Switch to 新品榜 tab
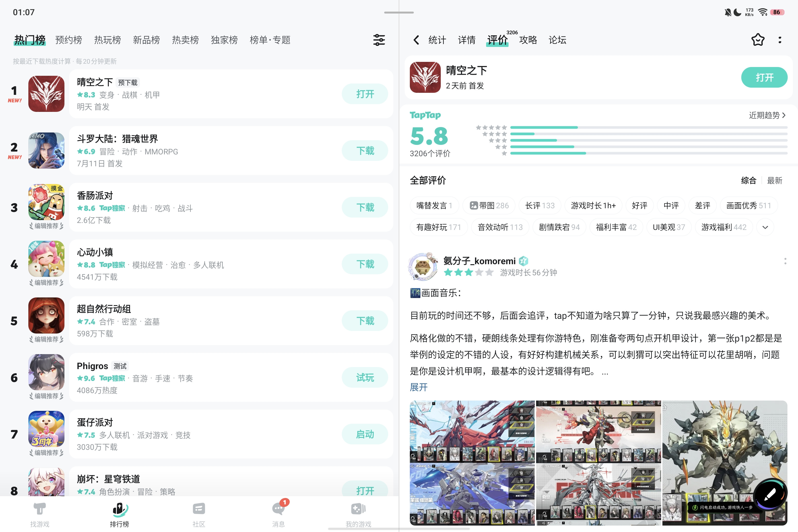The height and width of the screenshot is (532, 798). point(146,40)
